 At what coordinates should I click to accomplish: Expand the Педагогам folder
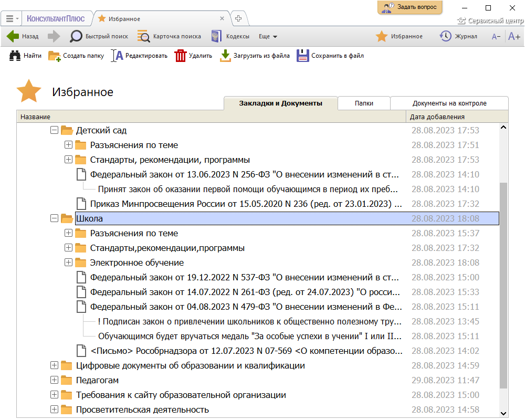[54, 380]
